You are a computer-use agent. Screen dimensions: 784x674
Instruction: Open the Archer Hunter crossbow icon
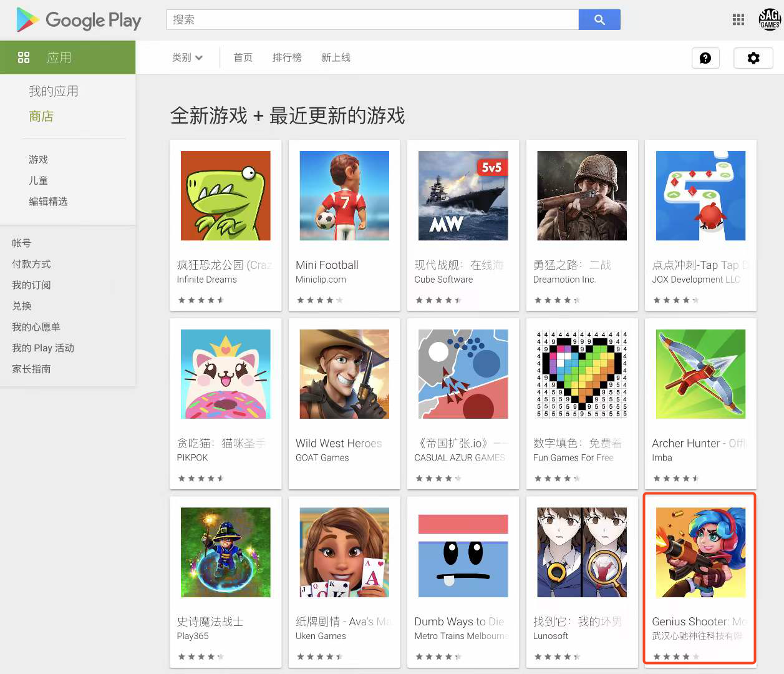(700, 374)
